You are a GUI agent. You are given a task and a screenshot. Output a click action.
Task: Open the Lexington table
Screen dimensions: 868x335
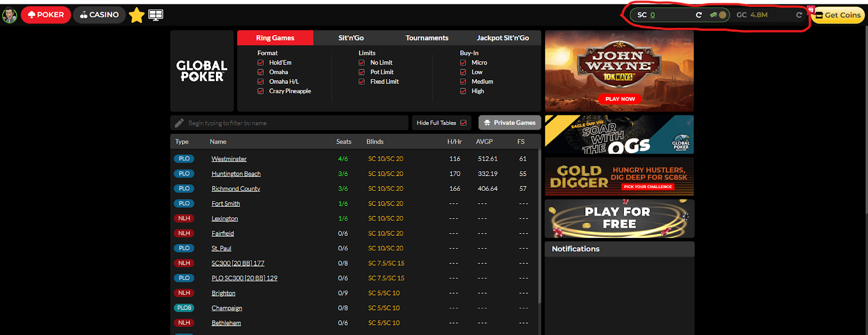pos(225,218)
